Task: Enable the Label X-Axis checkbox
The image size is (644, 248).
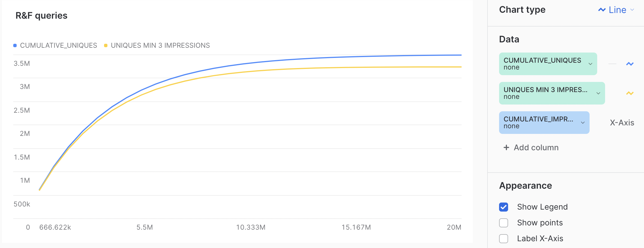Action: coord(504,239)
